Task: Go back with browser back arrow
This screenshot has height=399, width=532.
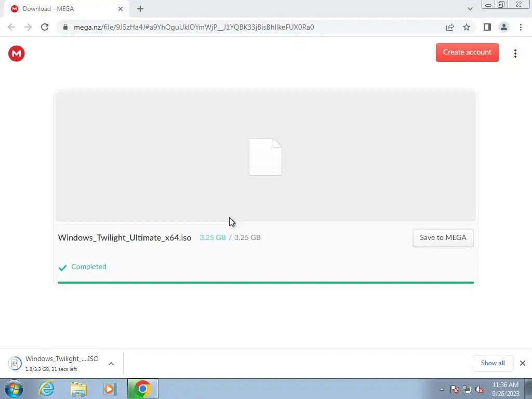Action: coord(11,27)
